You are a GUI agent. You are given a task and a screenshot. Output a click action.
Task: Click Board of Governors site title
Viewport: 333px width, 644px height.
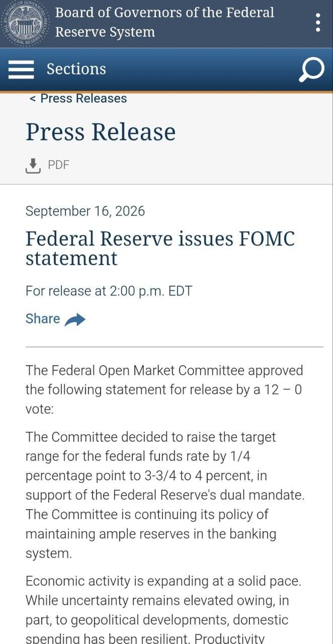point(164,22)
